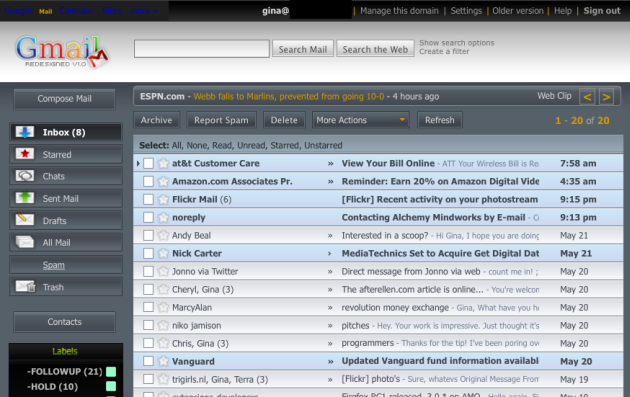Click Create a filter link

[x=444, y=51]
